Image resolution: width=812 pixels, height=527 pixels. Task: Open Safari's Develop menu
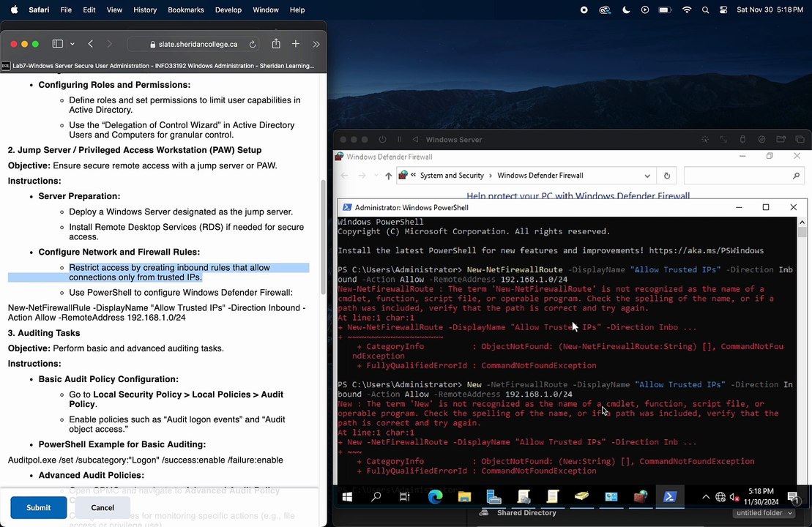(x=228, y=10)
